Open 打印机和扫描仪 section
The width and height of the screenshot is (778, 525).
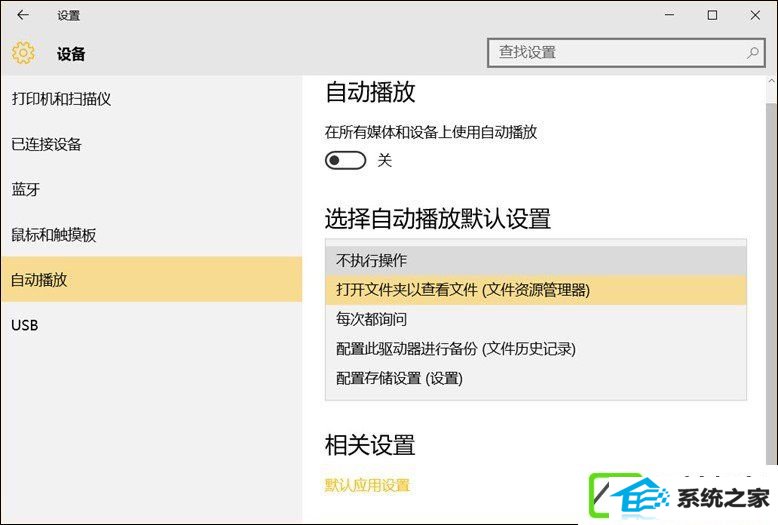151,99
